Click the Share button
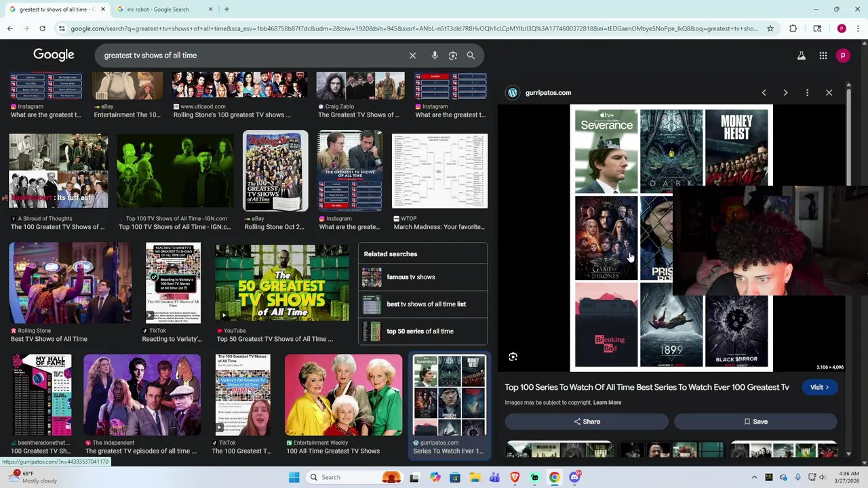Screen dimensions: 868x488 point(587,422)
